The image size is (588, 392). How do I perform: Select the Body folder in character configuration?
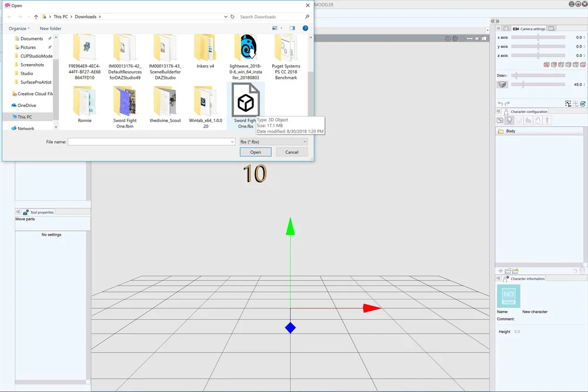pyautogui.click(x=539, y=131)
